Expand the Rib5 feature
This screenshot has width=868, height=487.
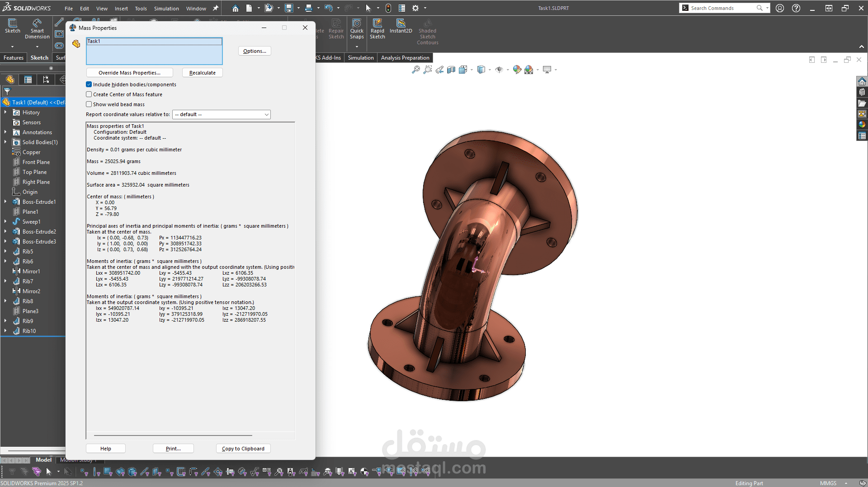5,252
